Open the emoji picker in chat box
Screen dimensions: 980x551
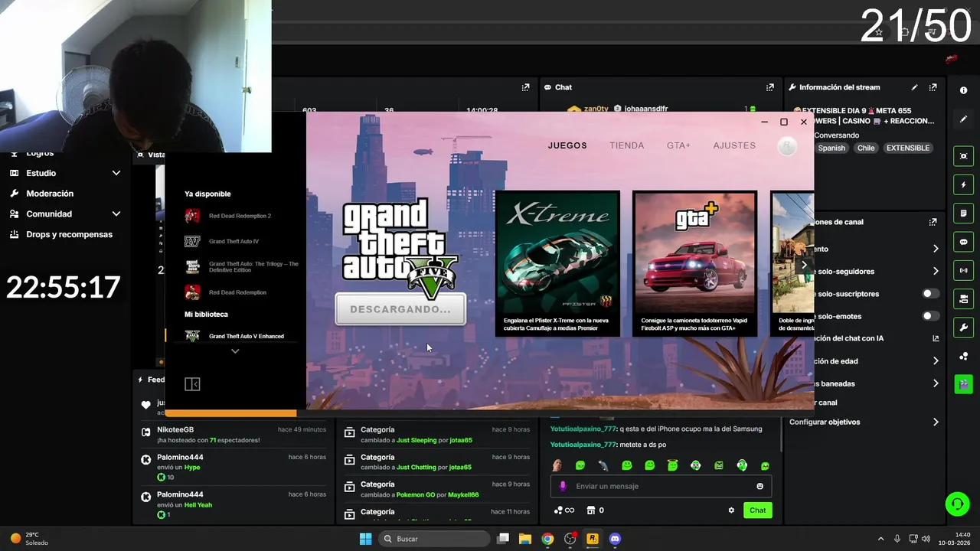(759, 486)
